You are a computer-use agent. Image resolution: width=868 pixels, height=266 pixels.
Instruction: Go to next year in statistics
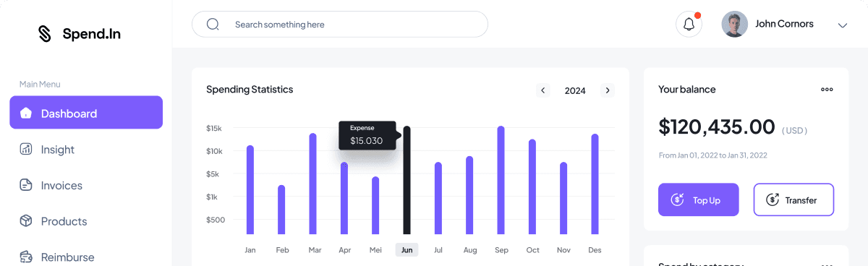(608, 90)
